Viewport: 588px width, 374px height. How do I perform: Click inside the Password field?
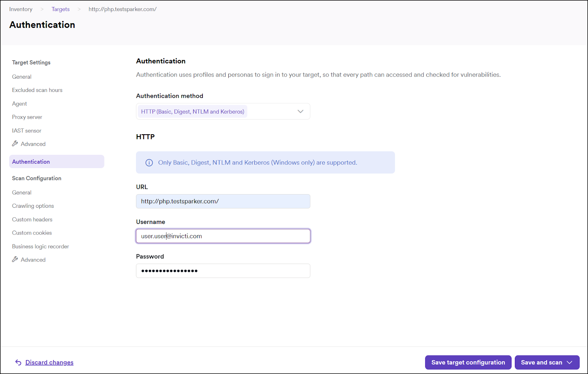click(223, 271)
